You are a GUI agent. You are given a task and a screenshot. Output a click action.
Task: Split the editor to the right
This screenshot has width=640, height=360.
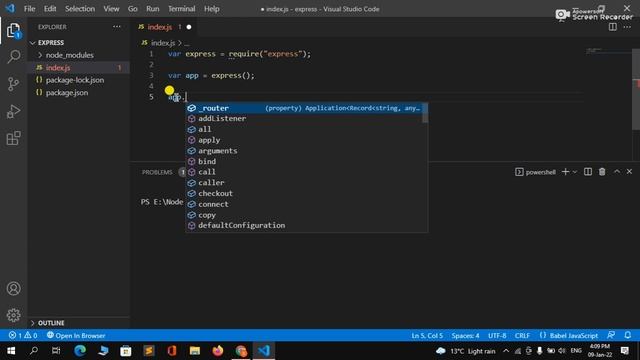[613, 27]
